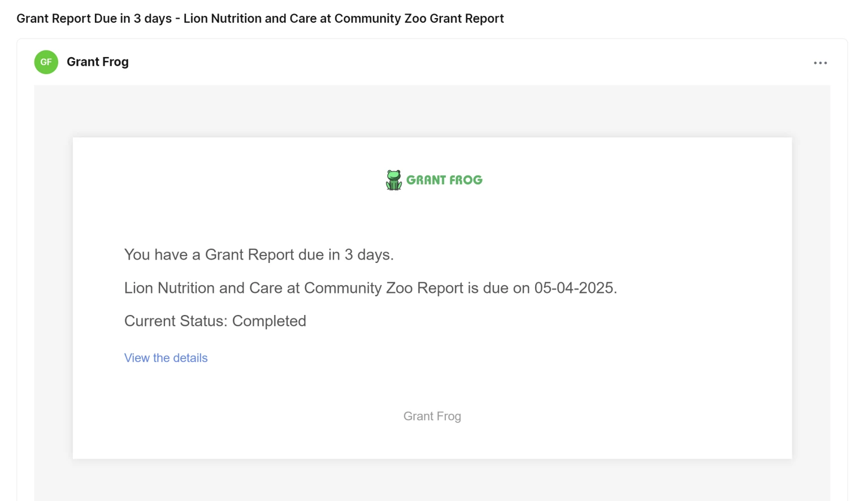Click the GRANT FROG logo wordmark
The image size is (868, 501).
(x=444, y=180)
